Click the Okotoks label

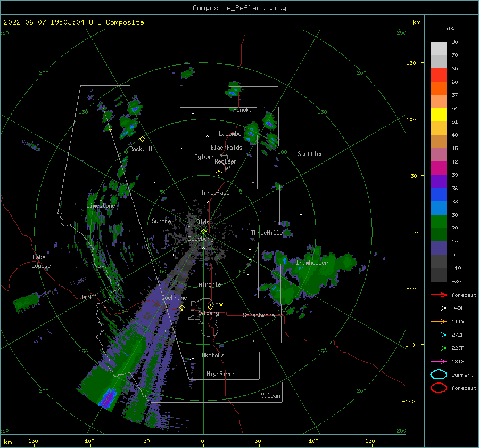pos(213,355)
